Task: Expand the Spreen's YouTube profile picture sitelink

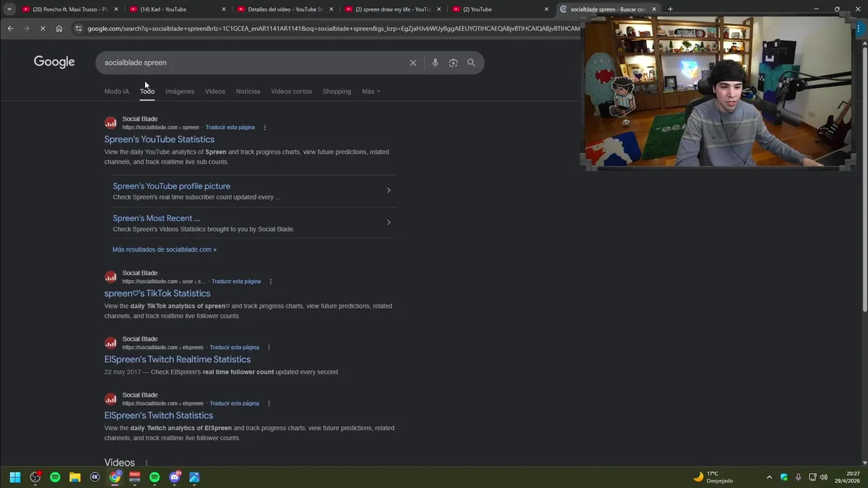Action: coord(389,190)
